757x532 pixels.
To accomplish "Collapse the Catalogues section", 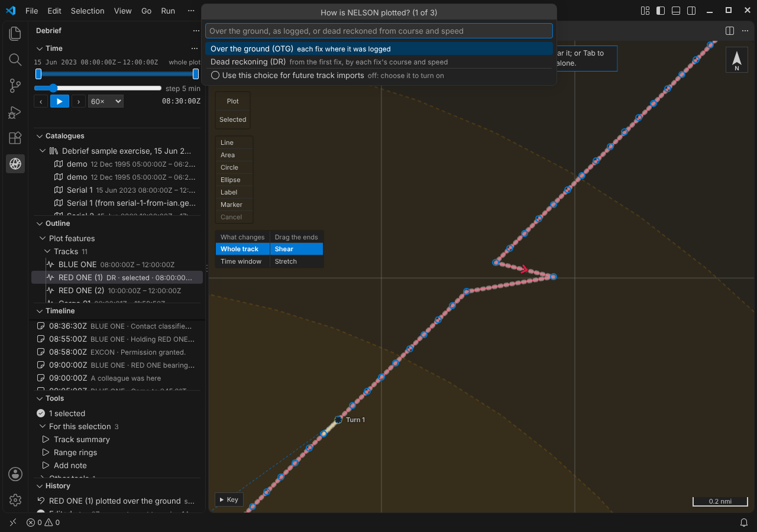I will click(40, 136).
